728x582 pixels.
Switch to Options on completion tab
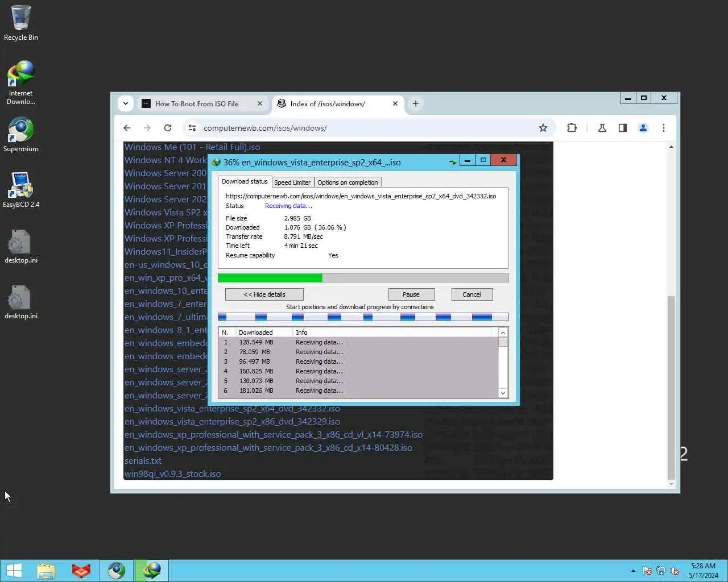pyautogui.click(x=348, y=182)
